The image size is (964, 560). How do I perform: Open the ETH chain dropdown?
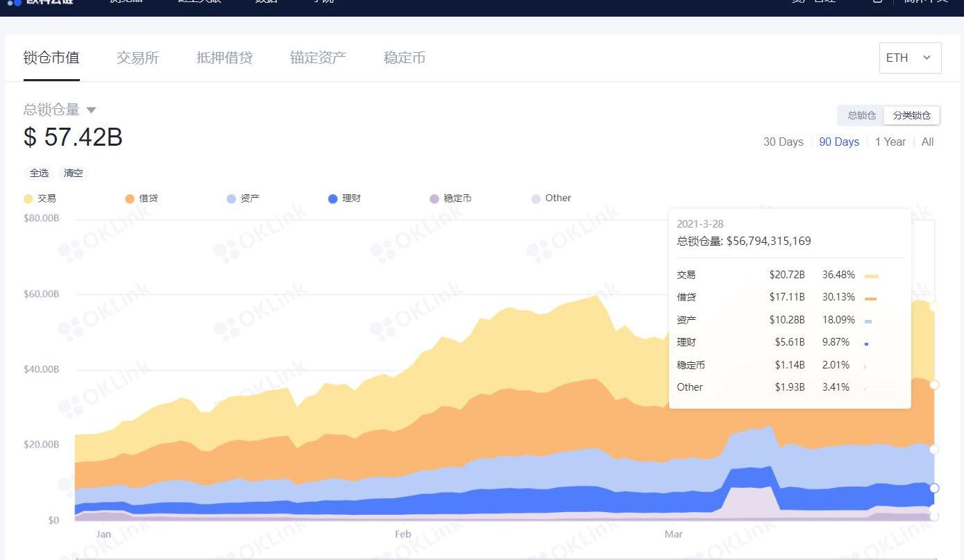tap(910, 58)
